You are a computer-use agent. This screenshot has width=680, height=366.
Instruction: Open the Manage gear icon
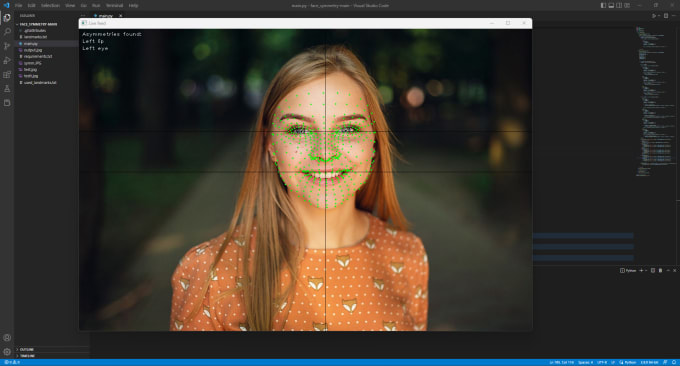pyautogui.click(x=7, y=352)
